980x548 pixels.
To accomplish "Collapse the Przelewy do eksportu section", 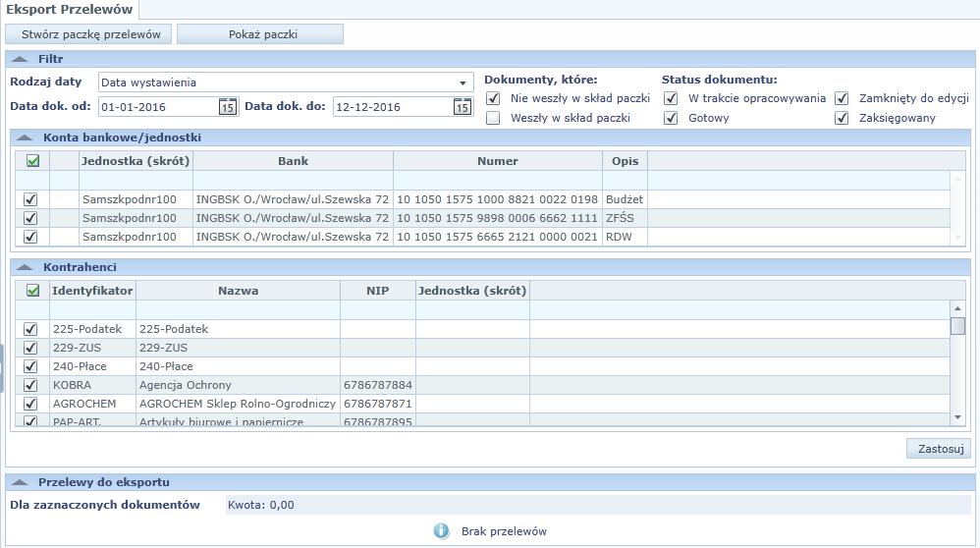I will (20, 482).
